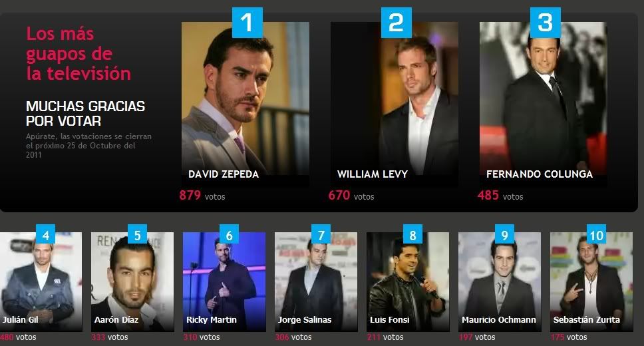This screenshot has width=644, height=346.
Task: Click the number 4 badge above Julián Gil
Action: (46, 234)
